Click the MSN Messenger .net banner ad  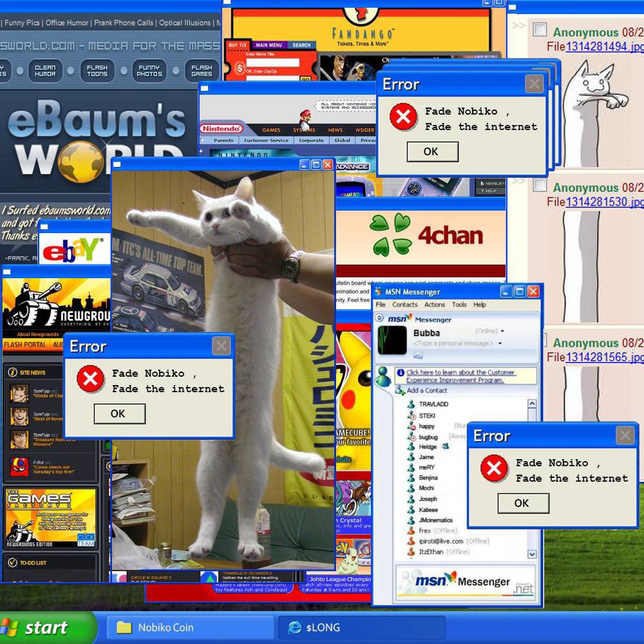466,582
